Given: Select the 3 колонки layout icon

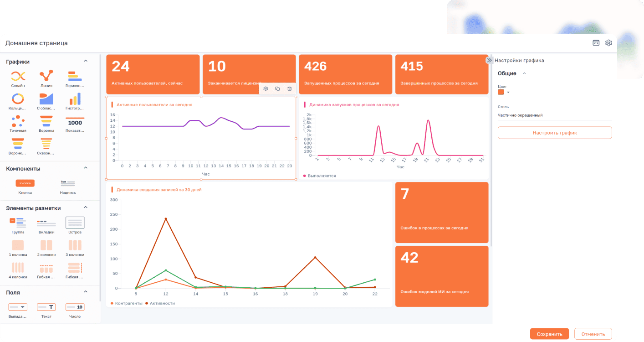Looking at the screenshot, I should point(75,245).
